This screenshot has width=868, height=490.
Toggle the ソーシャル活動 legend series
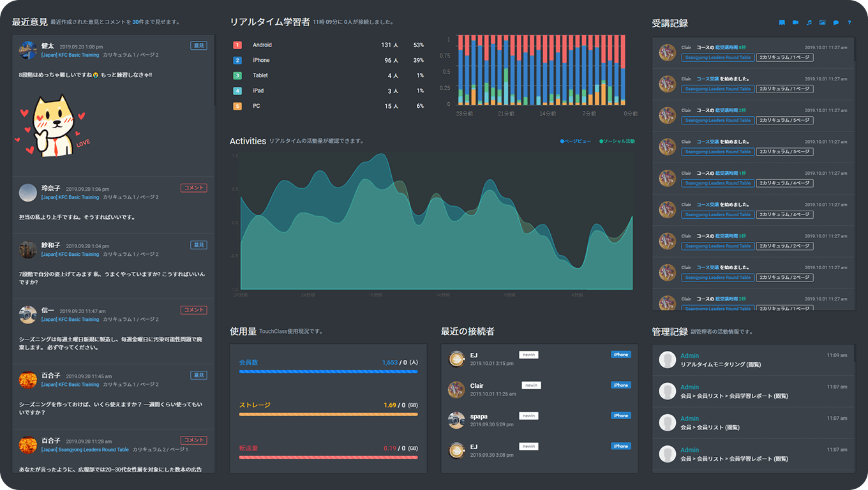point(617,141)
